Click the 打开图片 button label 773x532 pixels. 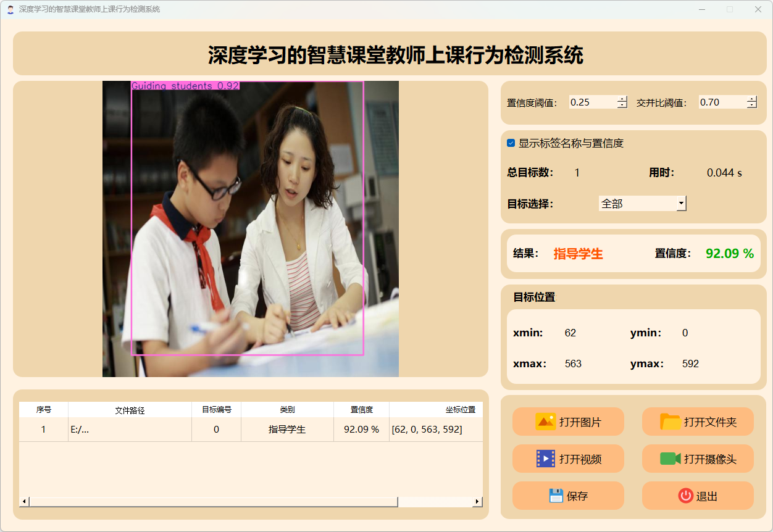(580, 422)
